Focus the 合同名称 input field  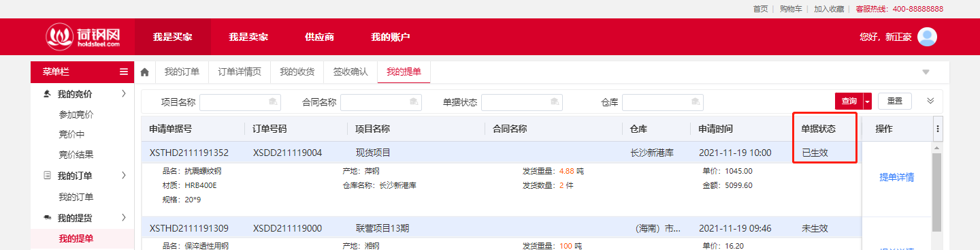point(381,102)
